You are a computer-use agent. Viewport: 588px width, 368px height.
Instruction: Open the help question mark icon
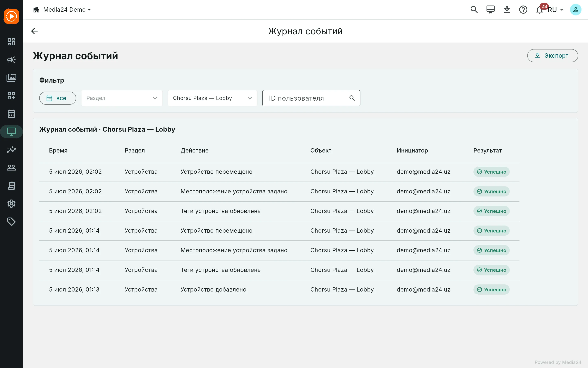pos(523,9)
